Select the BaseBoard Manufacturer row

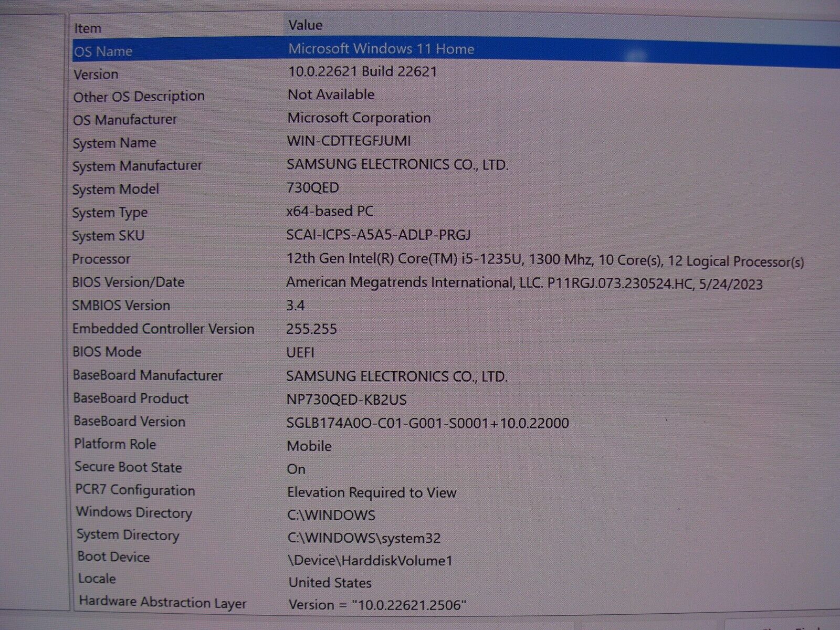coord(148,375)
